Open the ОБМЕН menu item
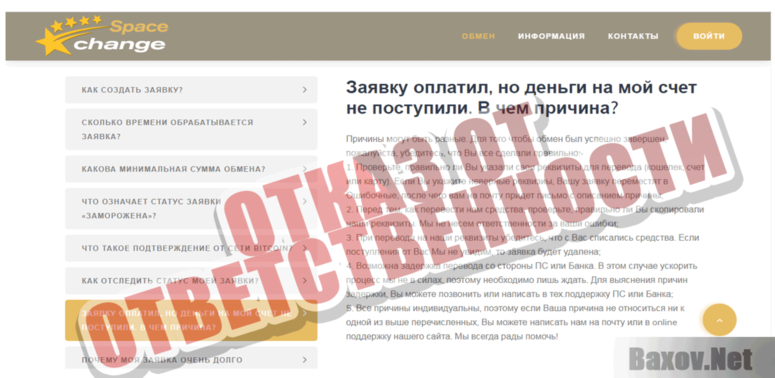This screenshot has width=775, height=378. pyautogui.click(x=478, y=36)
